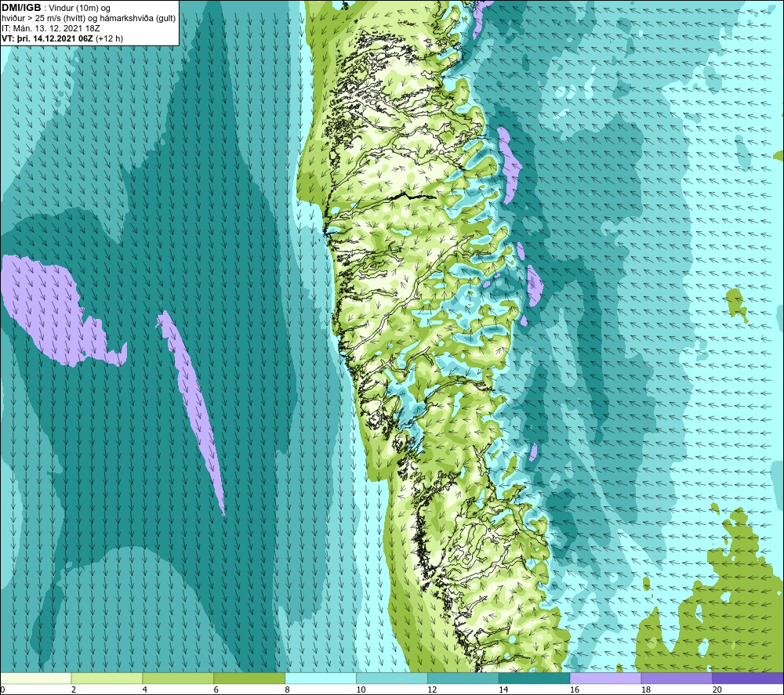
Task: Click the legend value "0"
Action: click(x=2, y=690)
